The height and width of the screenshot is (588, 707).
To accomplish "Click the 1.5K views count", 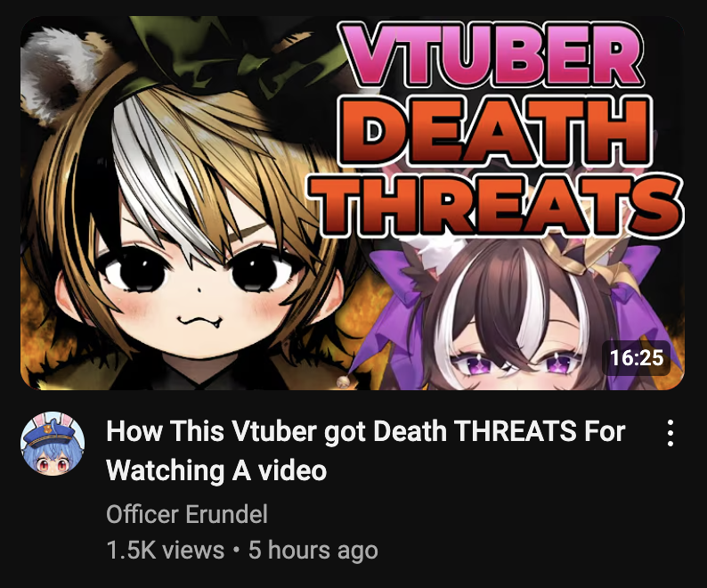I will tap(165, 550).
